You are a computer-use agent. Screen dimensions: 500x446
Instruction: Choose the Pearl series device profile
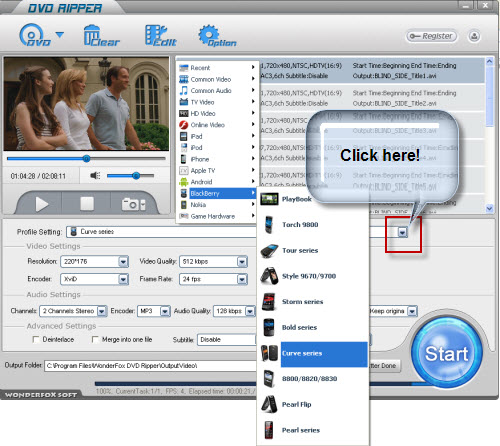click(313, 430)
